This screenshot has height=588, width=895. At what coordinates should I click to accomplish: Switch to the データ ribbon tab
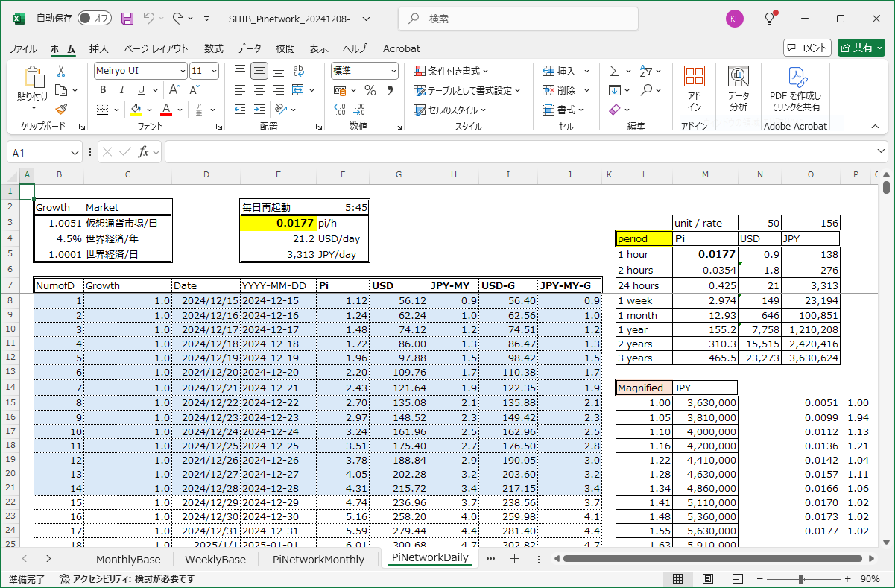(250, 48)
